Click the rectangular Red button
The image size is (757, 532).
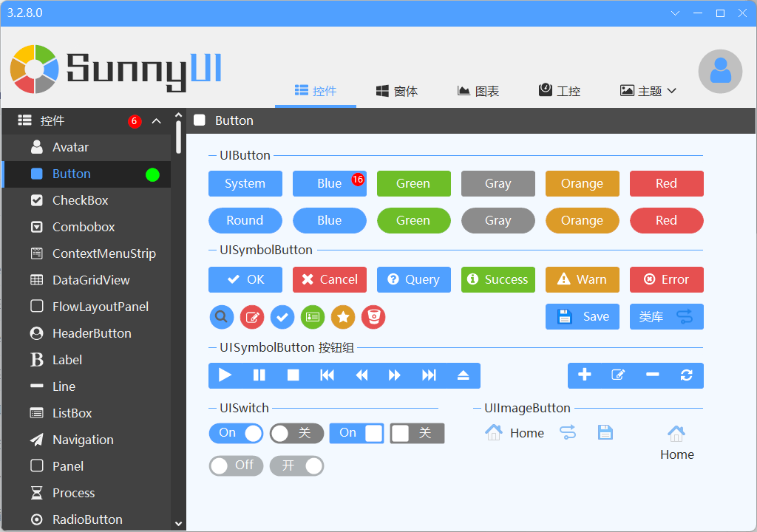(x=667, y=183)
